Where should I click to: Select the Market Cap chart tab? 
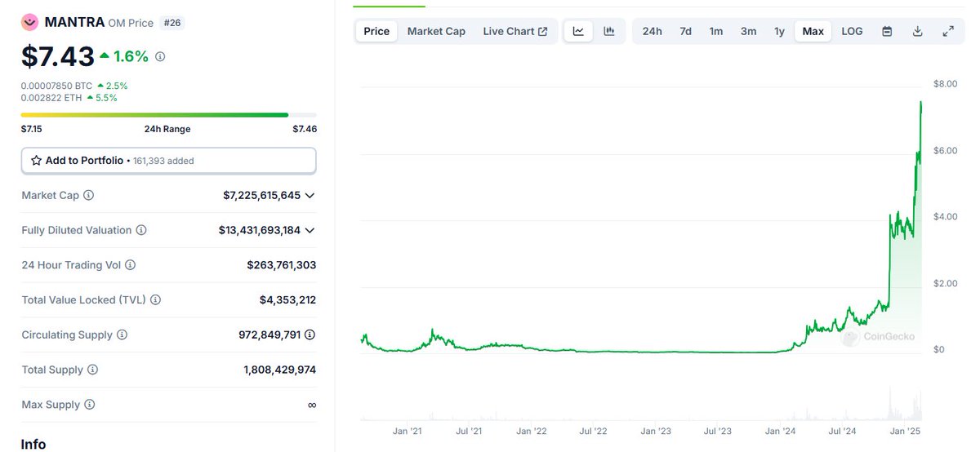pos(436,31)
